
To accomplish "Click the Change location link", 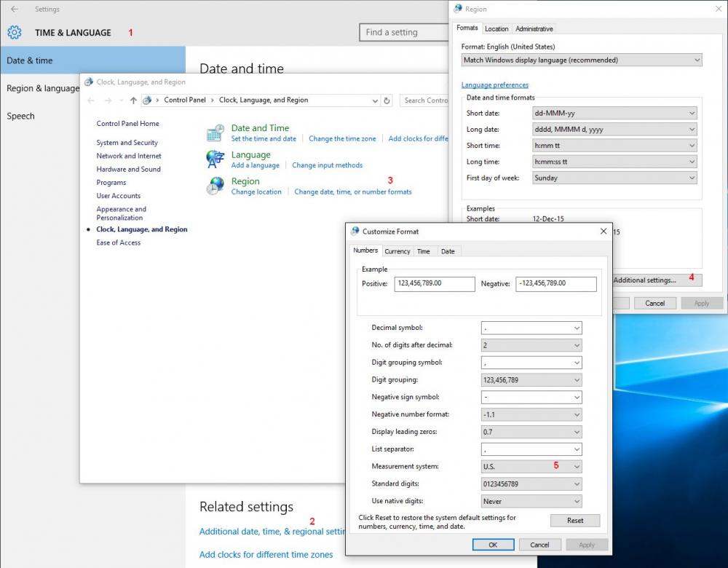I will click(256, 192).
